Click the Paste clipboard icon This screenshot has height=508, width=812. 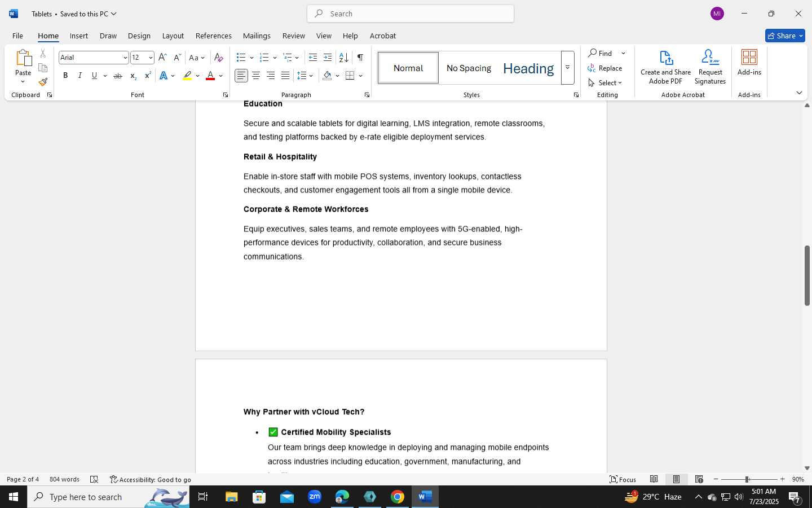tap(23, 58)
